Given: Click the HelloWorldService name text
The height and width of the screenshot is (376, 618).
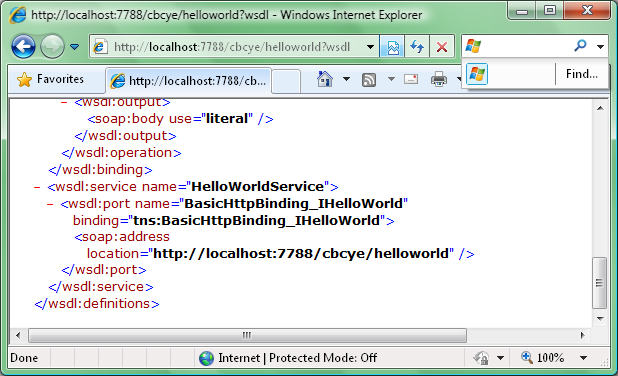Looking at the screenshot, I should point(258,186).
